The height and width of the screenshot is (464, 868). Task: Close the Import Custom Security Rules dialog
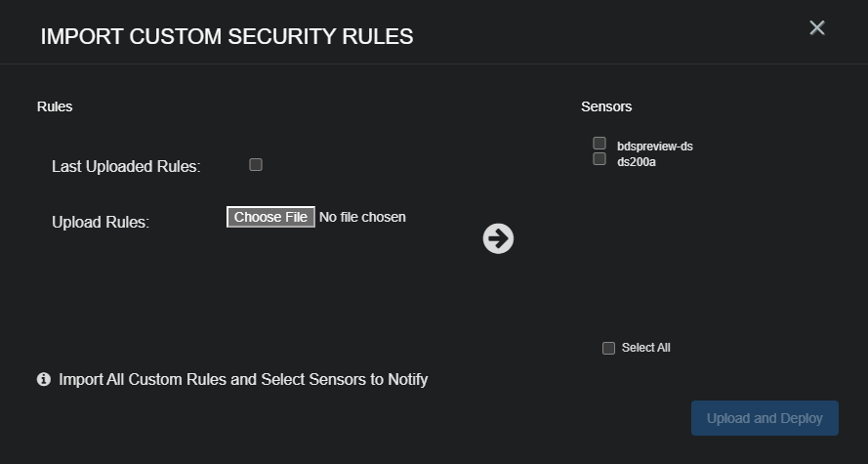(817, 28)
